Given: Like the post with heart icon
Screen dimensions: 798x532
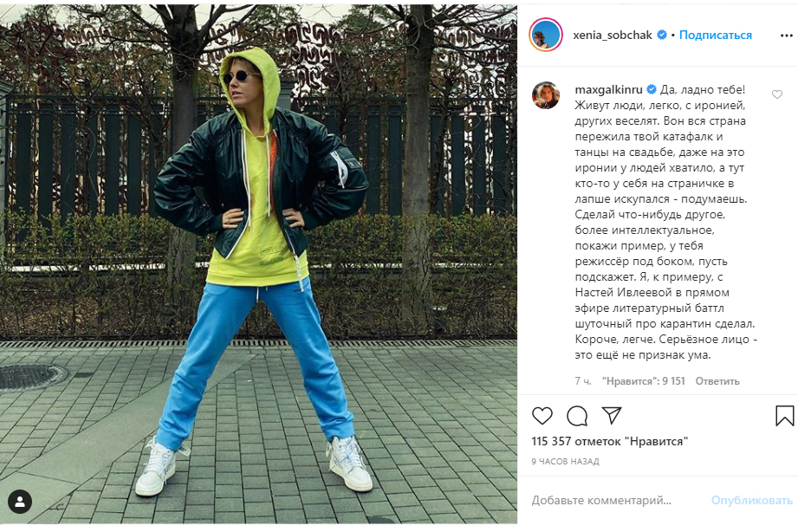Looking at the screenshot, I should pyautogui.click(x=542, y=416).
